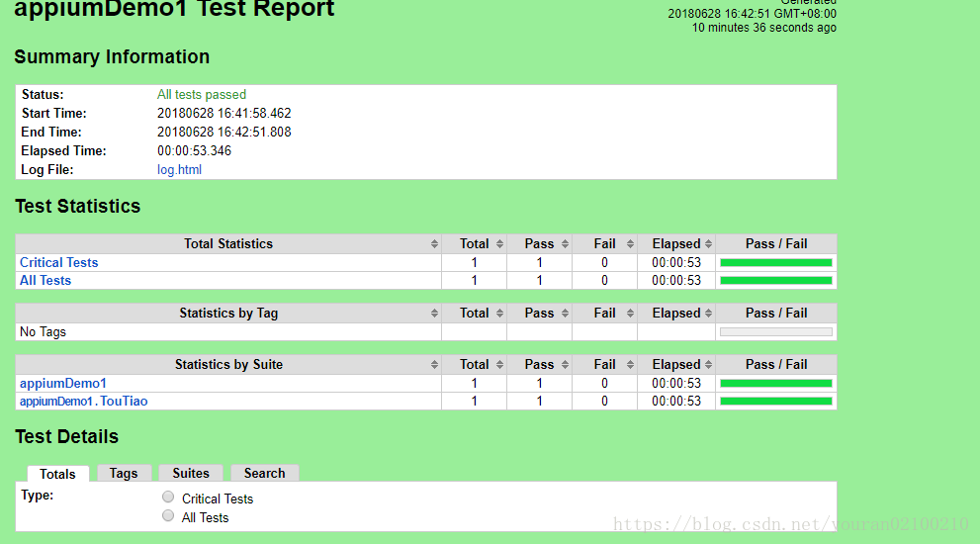The image size is (980, 544).
Task: Open the Suites tab
Action: 191,474
